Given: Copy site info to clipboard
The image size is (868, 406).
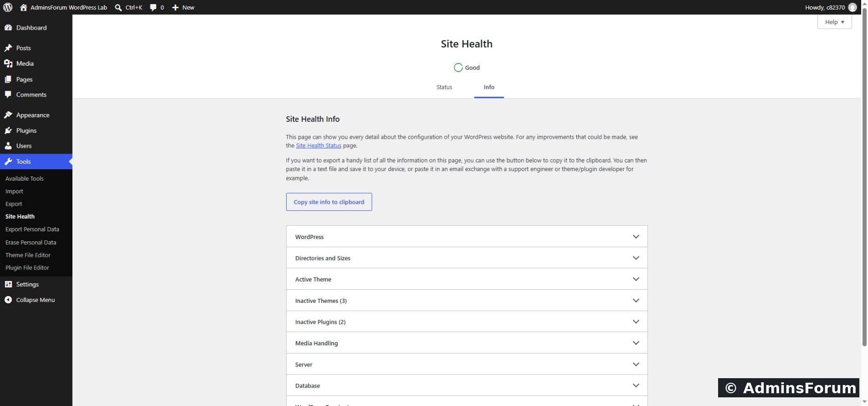Looking at the screenshot, I should [329, 202].
